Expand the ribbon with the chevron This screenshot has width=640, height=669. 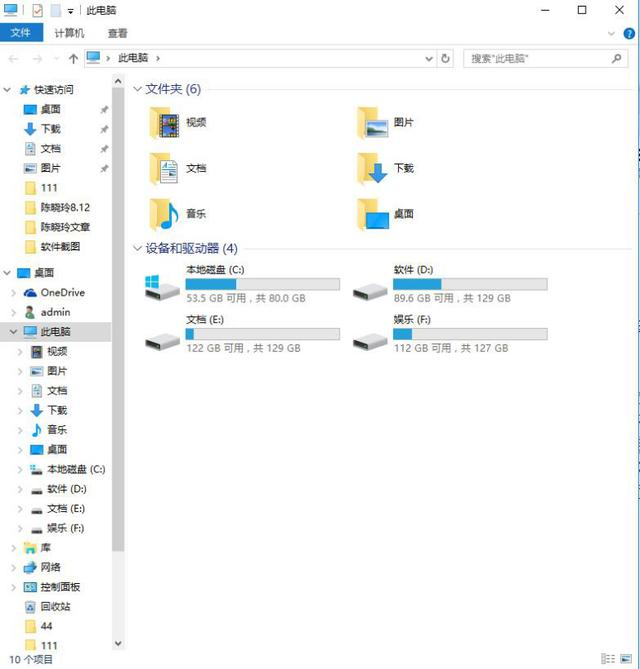611,33
